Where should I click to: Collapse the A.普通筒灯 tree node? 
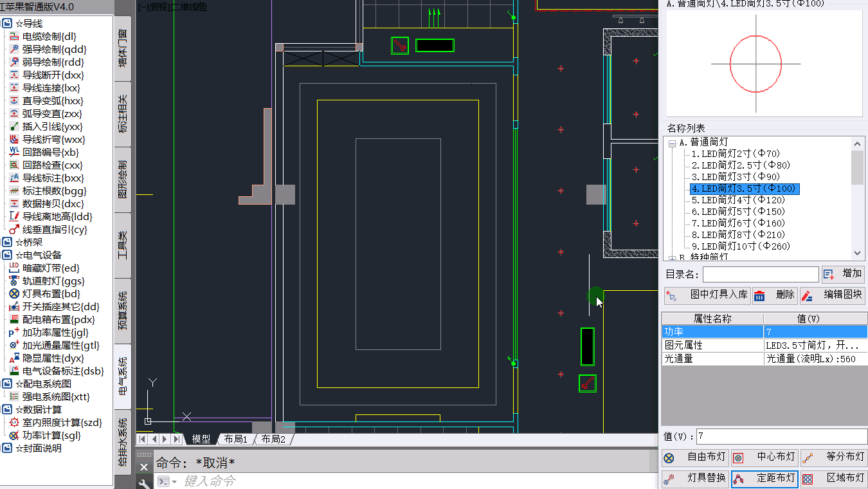click(x=672, y=143)
